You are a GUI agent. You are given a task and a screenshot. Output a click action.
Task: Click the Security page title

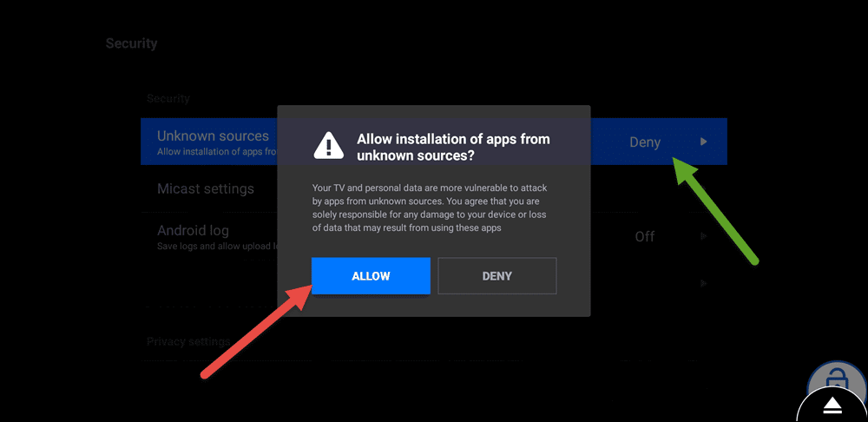point(132,43)
